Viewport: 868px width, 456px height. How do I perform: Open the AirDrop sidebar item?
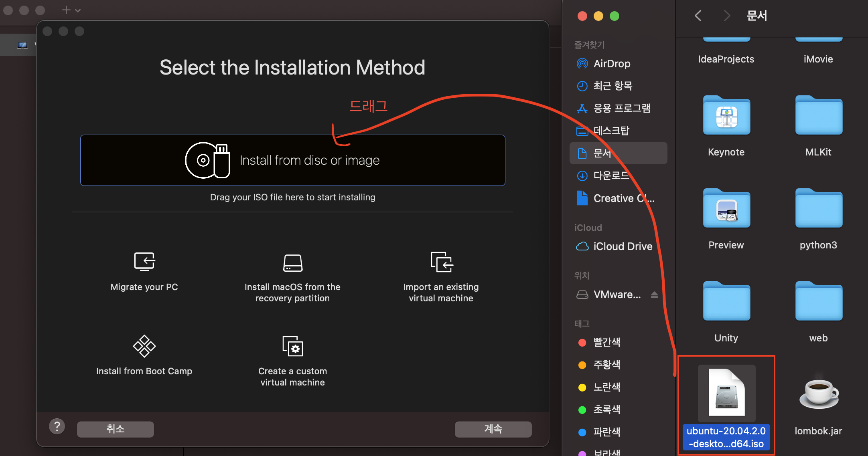(612, 64)
